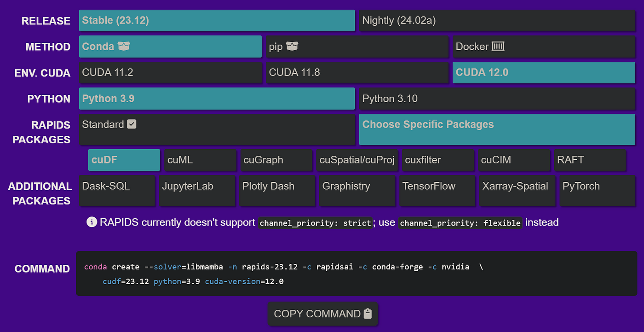Click the info icon beside RAPIDS notice

click(92, 222)
